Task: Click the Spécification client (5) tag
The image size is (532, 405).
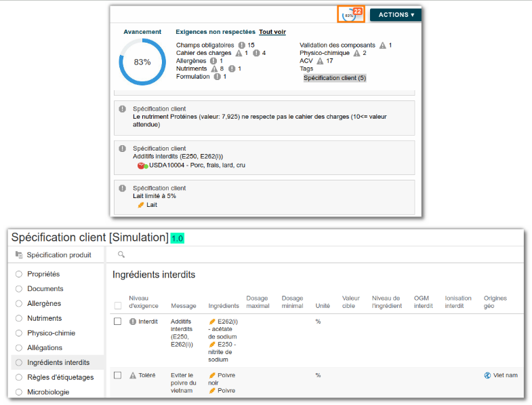Action: pos(335,78)
